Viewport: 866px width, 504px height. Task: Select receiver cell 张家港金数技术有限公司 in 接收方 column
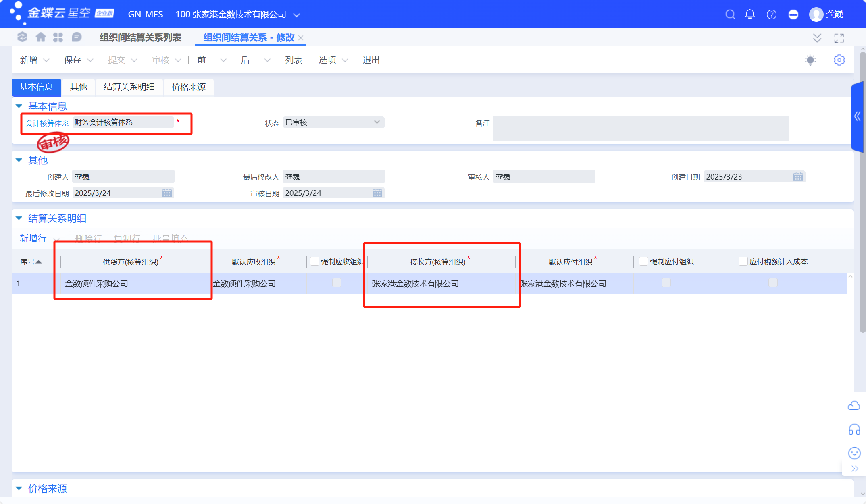click(x=441, y=284)
